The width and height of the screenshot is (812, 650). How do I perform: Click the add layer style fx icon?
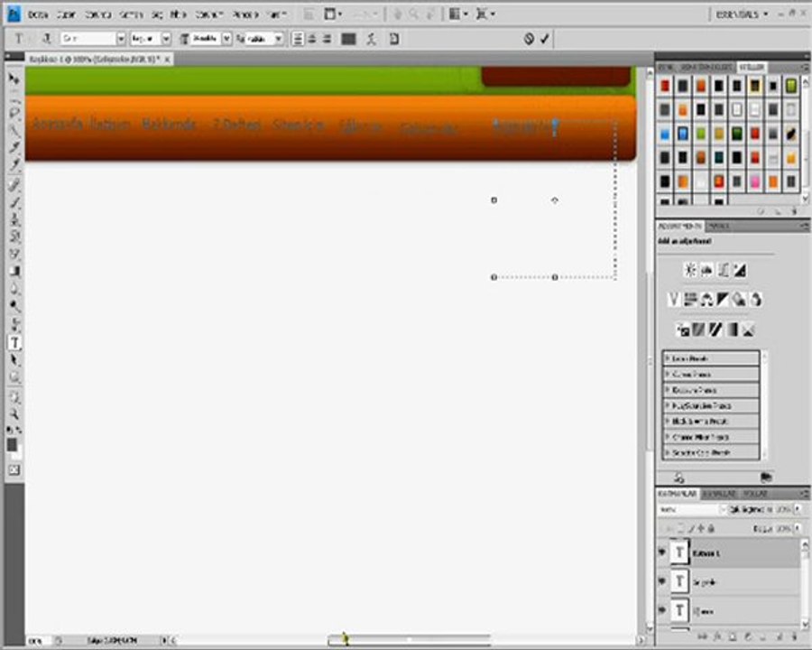click(717, 636)
